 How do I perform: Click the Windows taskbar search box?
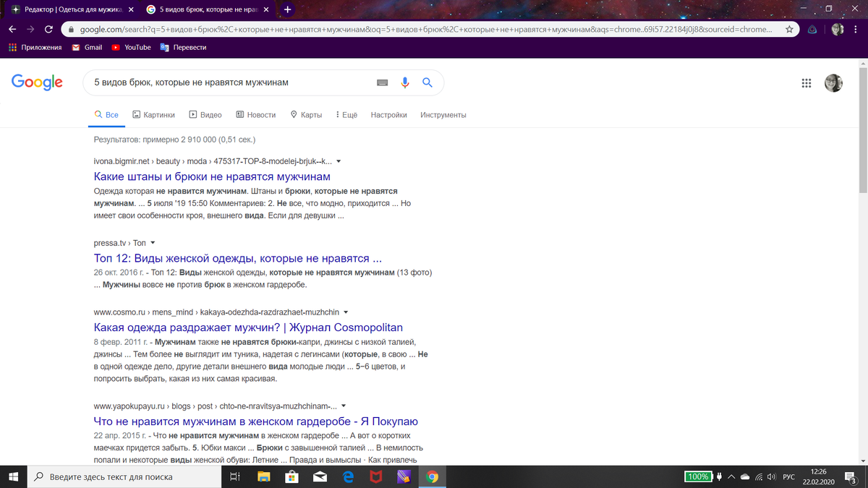pyautogui.click(x=124, y=476)
